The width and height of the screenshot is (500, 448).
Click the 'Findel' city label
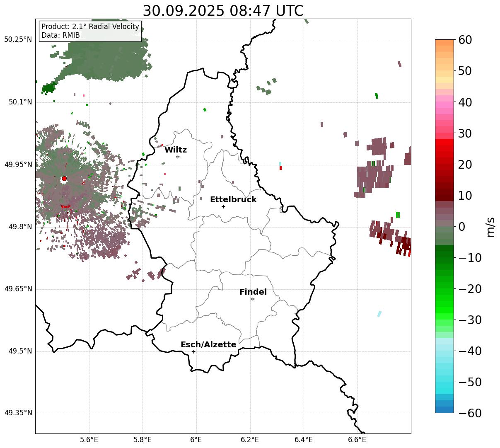(x=253, y=292)
